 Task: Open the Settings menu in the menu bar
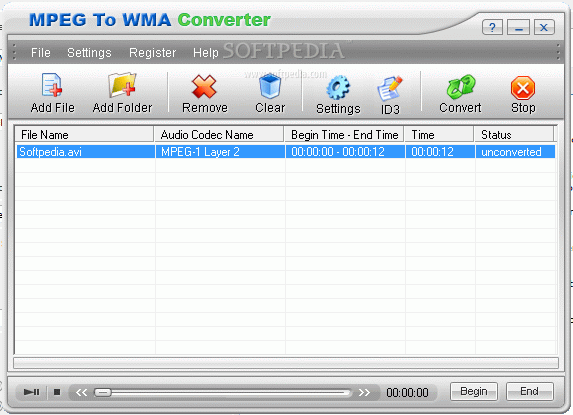[x=89, y=53]
